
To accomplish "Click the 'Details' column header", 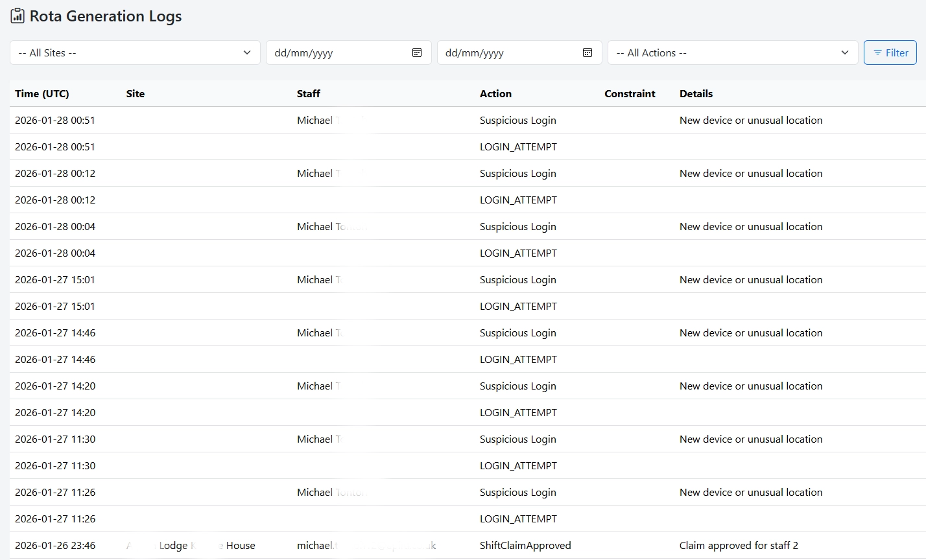I will [x=696, y=93].
